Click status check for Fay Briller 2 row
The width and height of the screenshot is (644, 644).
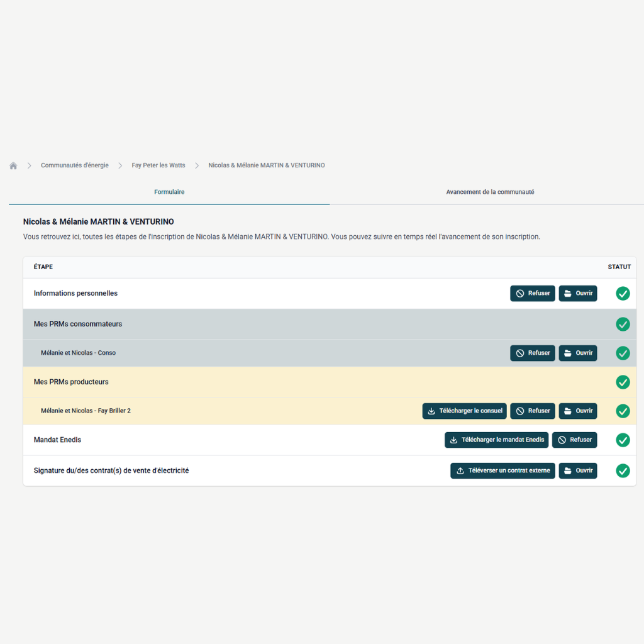pos(623,411)
